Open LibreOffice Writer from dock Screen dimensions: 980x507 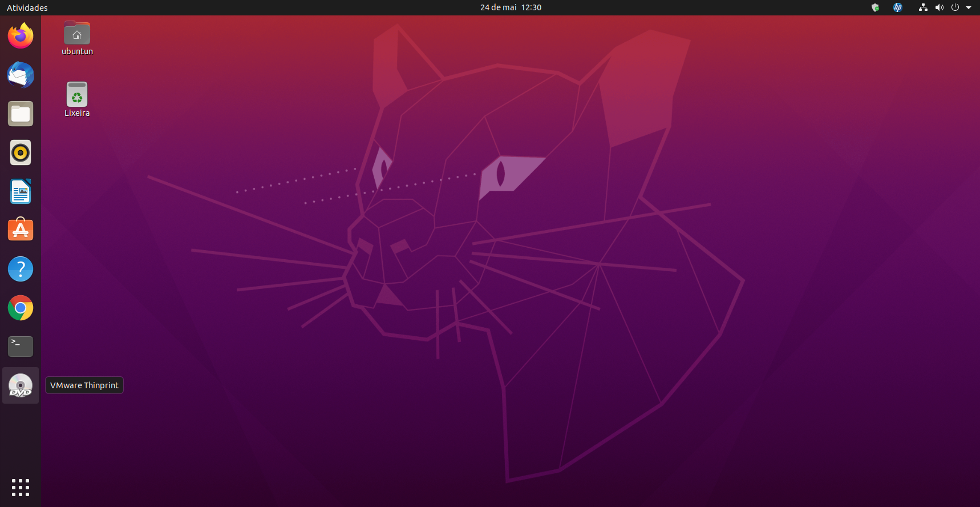(21, 191)
